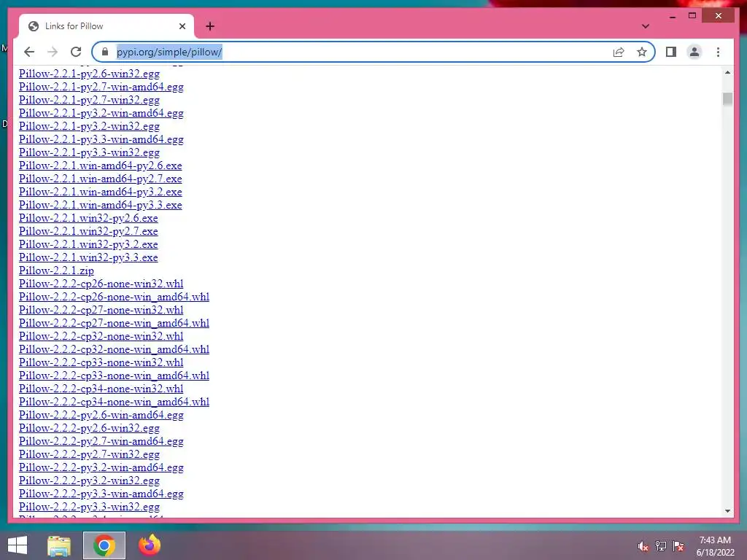Click Pillow-2.2.2-py3.3-win-amd64.egg
The width and height of the screenshot is (747, 560).
click(x=101, y=494)
